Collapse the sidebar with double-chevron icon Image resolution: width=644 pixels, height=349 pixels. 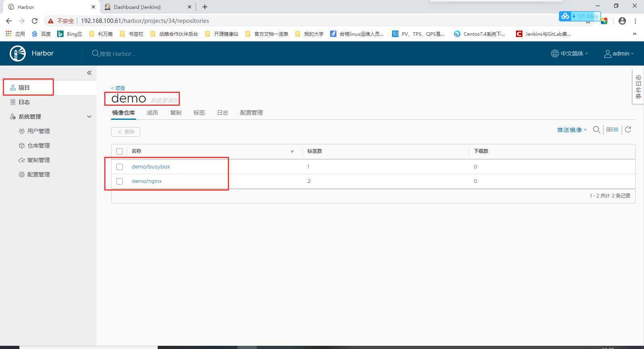pos(89,73)
